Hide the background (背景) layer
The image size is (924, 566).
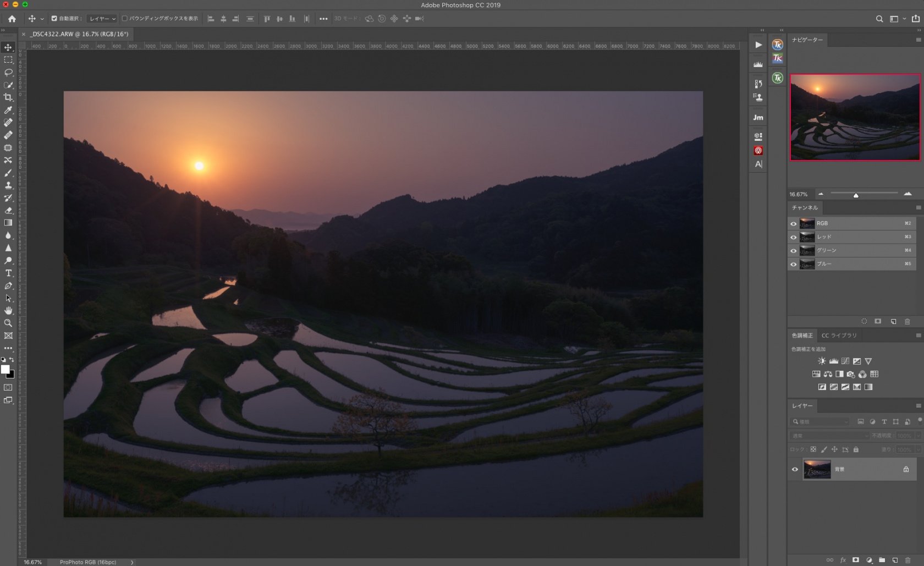795,470
